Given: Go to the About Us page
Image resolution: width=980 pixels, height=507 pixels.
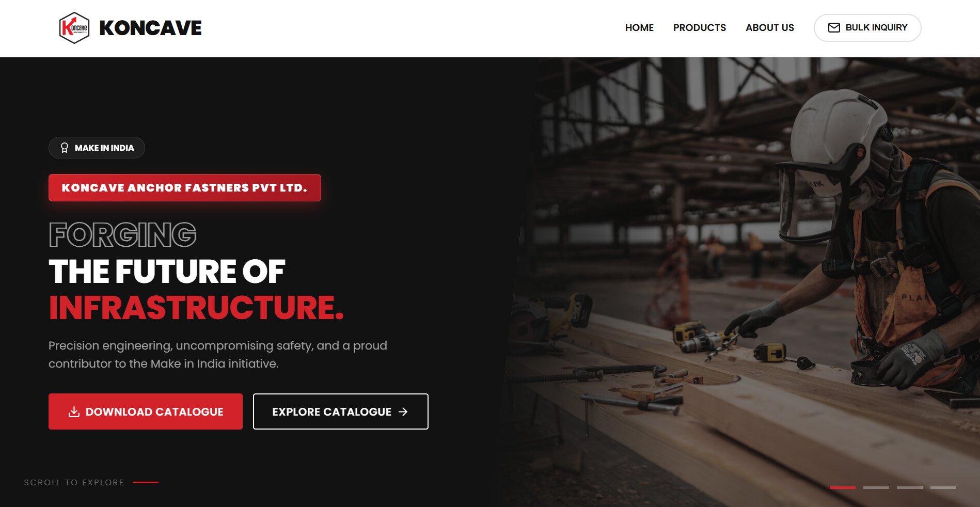Looking at the screenshot, I should 770,28.
